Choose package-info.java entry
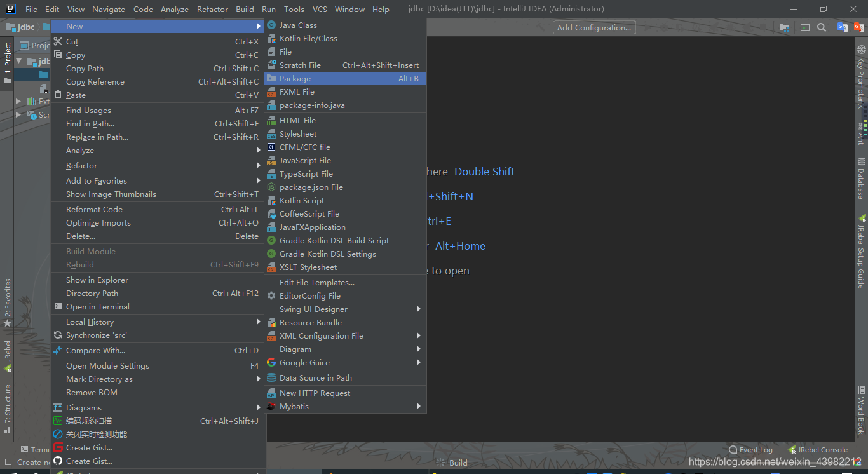The image size is (868, 474). tap(345, 105)
